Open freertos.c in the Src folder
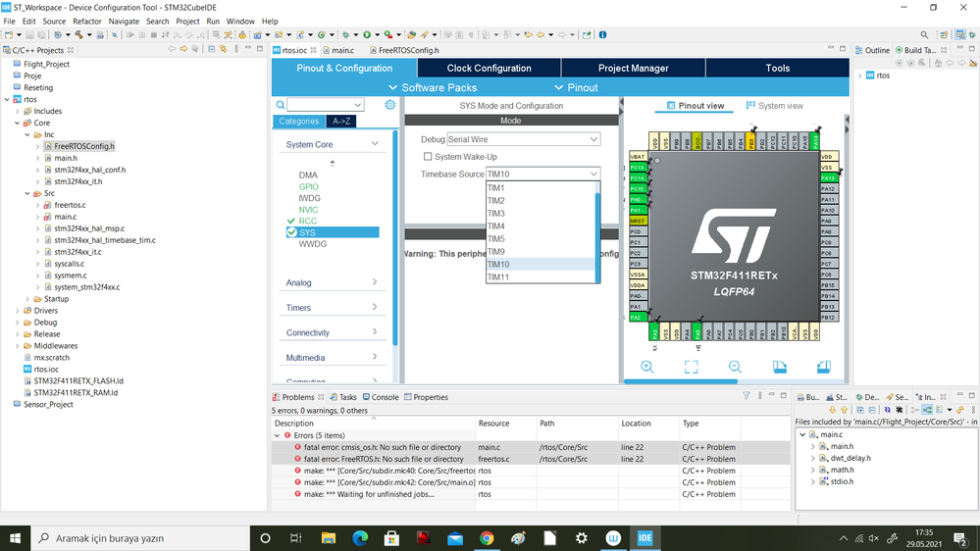 pos(70,205)
